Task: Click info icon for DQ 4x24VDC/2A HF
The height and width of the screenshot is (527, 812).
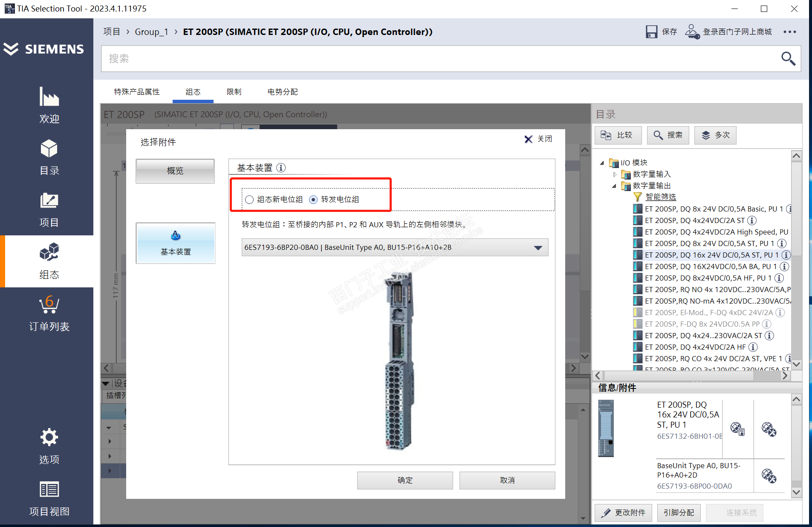Action: tap(753, 347)
